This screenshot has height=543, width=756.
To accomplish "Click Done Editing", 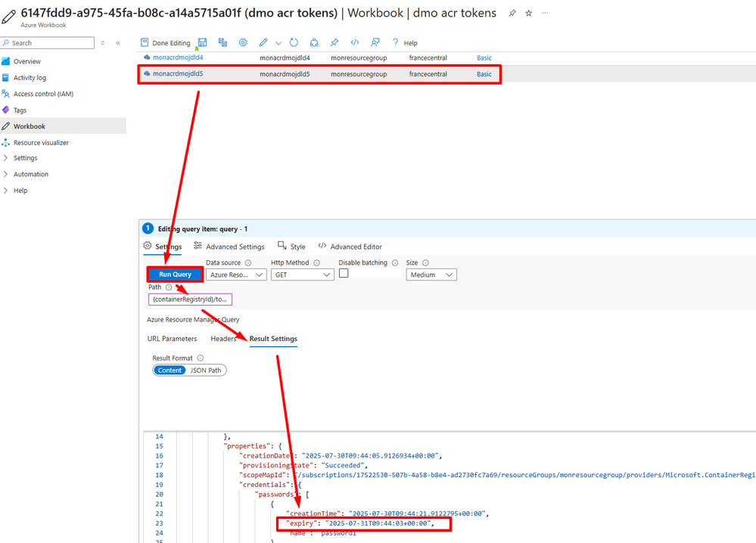I will pos(166,43).
